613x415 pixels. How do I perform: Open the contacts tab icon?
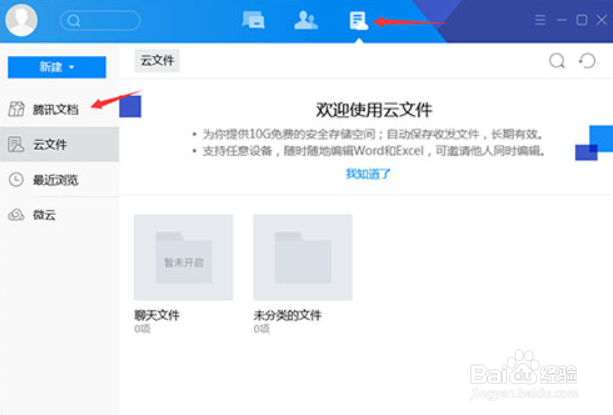[x=306, y=20]
